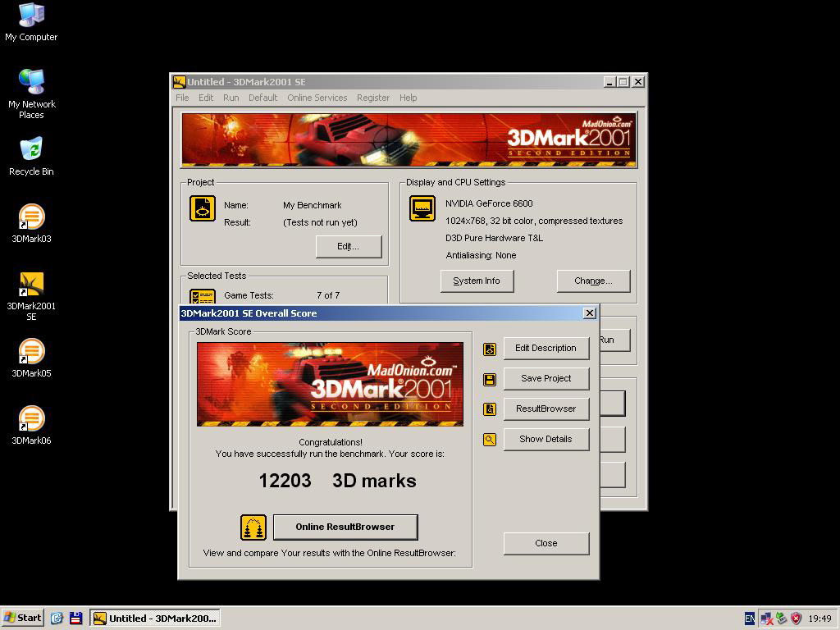The height and width of the screenshot is (630, 840).
Task: Click the System Info button
Action: [x=477, y=281]
